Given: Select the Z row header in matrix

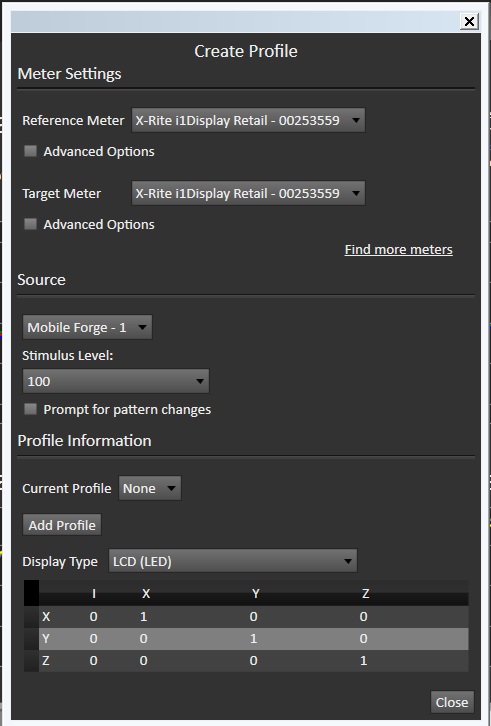Looking at the screenshot, I should click(46, 661).
